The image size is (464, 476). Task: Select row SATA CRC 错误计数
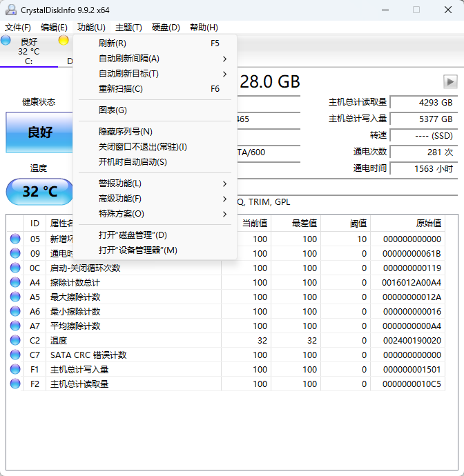[226, 355]
